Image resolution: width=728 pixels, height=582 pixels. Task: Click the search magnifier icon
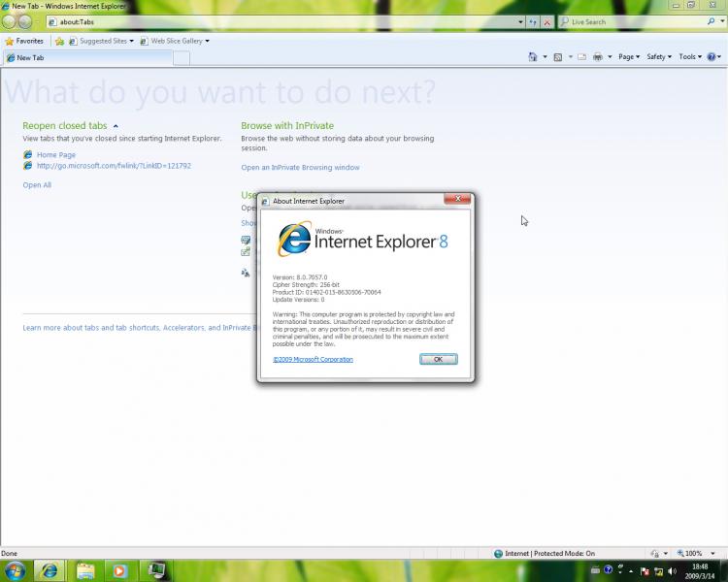point(711,21)
